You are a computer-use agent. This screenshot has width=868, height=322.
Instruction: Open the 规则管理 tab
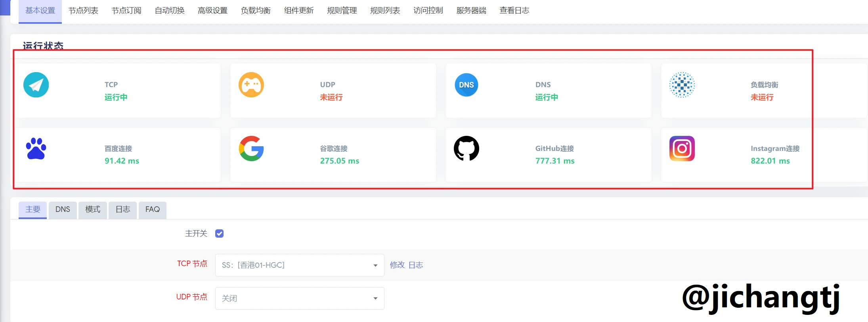pyautogui.click(x=342, y=11)
